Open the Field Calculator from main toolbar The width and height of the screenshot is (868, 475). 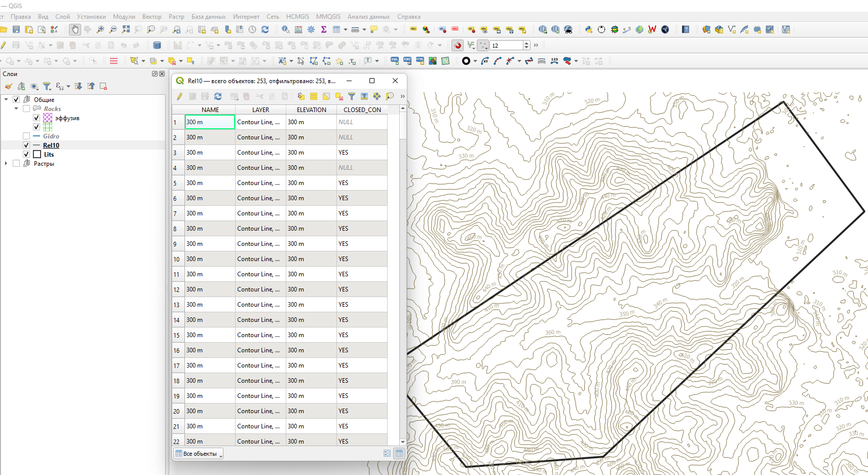(x=298, y=29)
